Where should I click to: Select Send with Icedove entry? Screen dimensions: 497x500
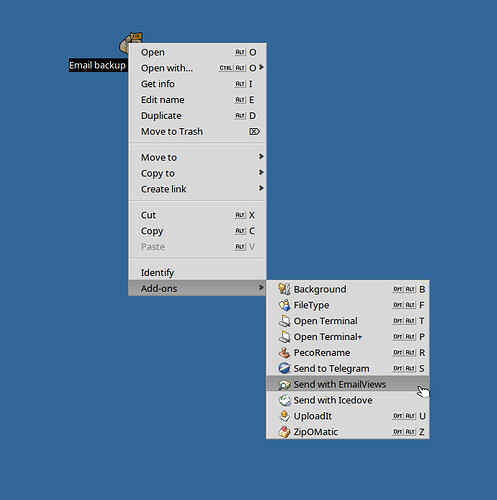point(348,400)
